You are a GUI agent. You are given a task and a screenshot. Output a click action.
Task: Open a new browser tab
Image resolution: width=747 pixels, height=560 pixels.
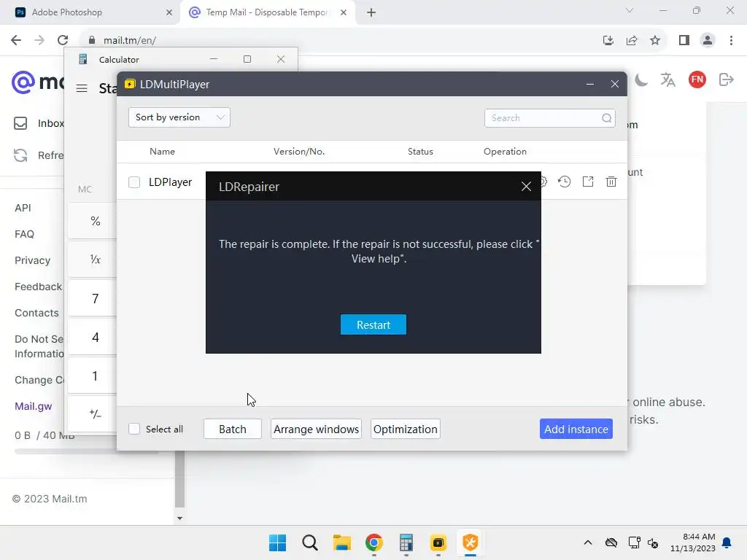click(371, 12)
